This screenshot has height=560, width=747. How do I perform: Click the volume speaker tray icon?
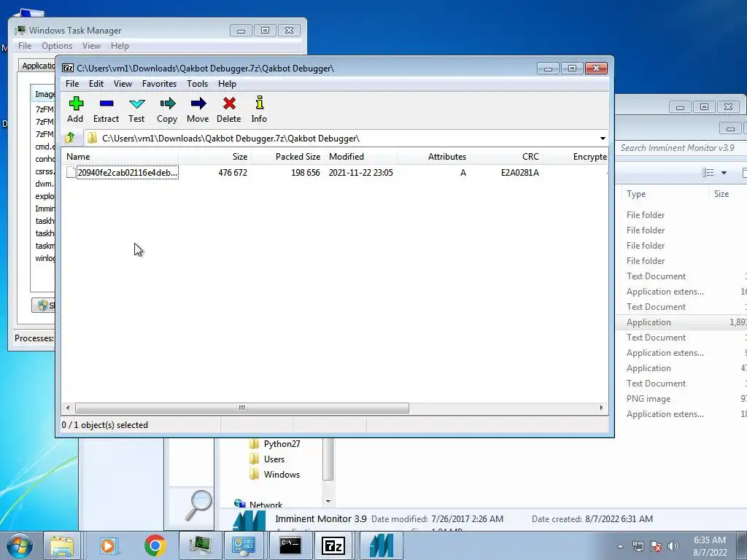tap(673, 546)
